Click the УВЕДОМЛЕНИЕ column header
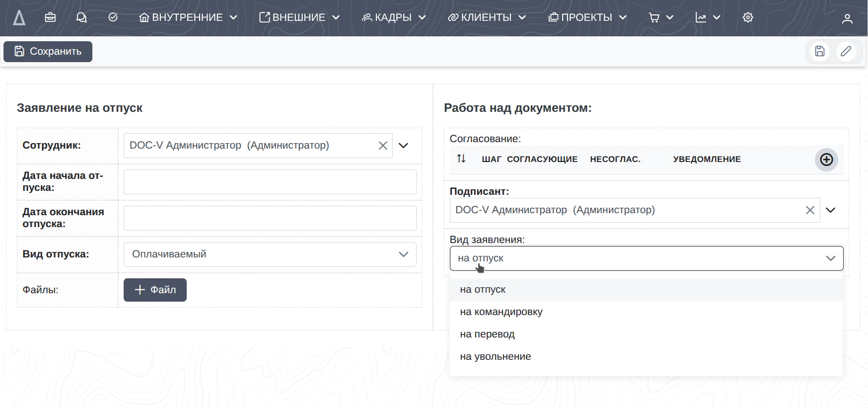The height and width of the screenshot is (408, 868). (707, 159)
